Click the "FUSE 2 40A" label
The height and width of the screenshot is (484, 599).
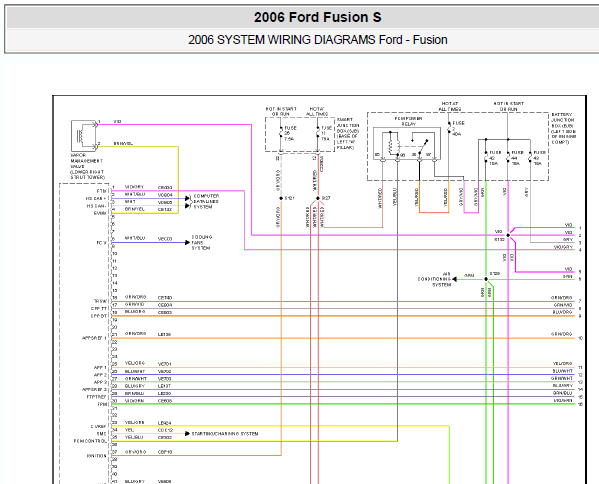pyautogui.click(x=458, y=128)
